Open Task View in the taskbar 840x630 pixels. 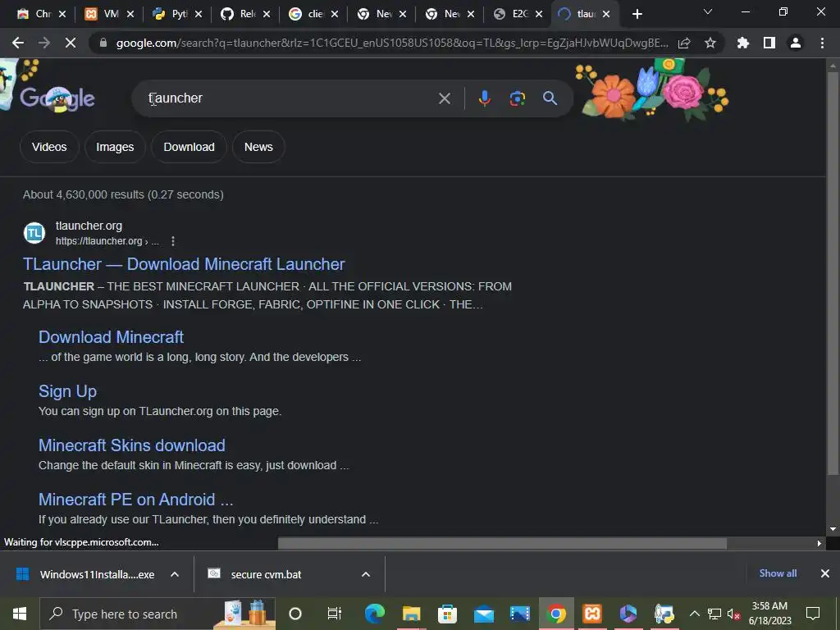click(335, 614)
